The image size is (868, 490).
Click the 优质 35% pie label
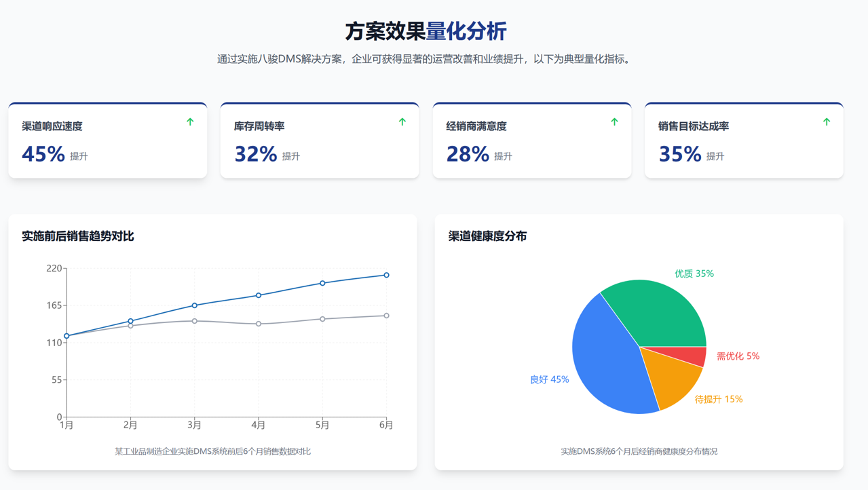click(x=694, y=274)
